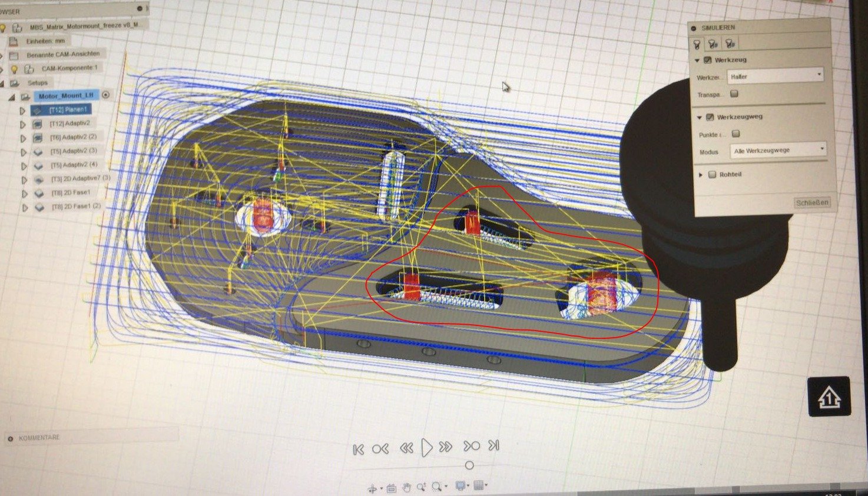Image resolution: width=868 pixels, height=496 pixels.
Task: Toggle the Werkzeug checkbox
Action: coord(708,60)
